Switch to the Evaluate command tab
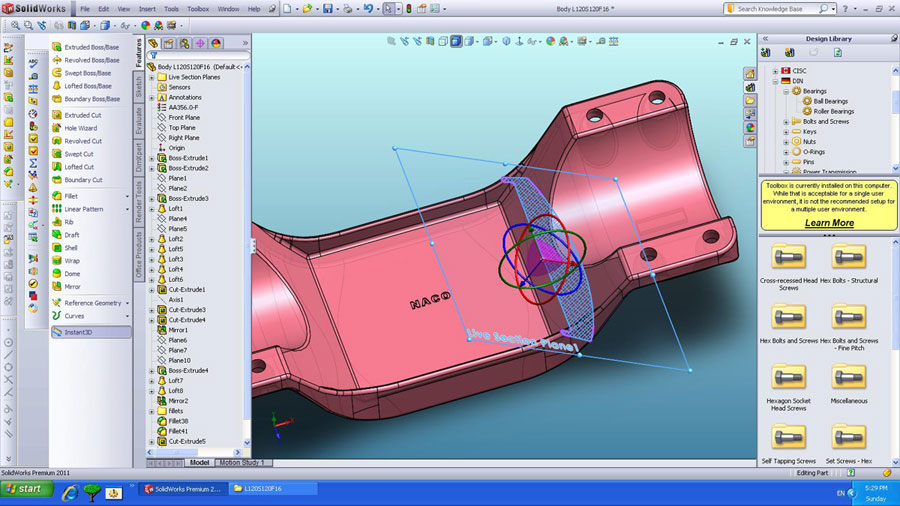This screenshot has height=506, width=900. tap(138, 121)
